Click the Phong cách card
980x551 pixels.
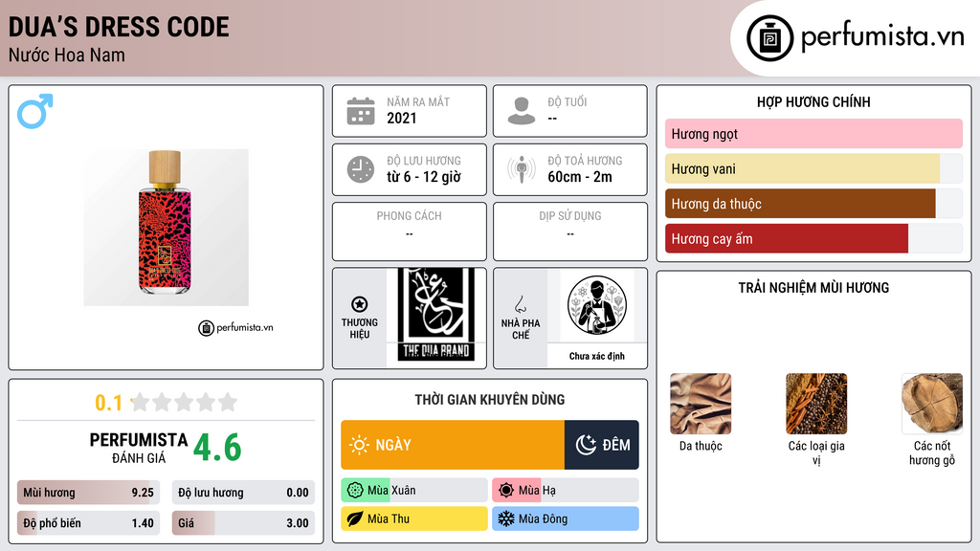(x=410, y=231)
